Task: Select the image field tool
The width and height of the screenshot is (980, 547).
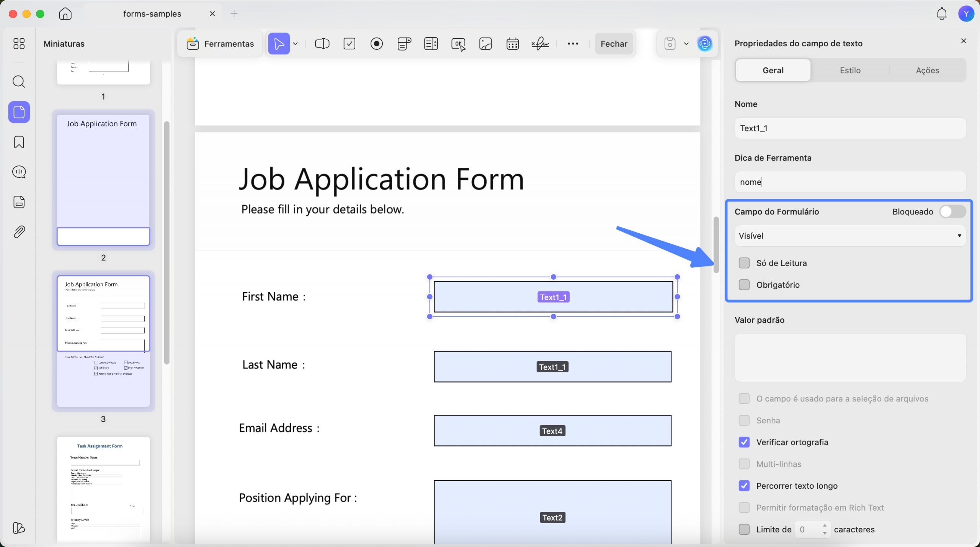Action: (485, 44)
